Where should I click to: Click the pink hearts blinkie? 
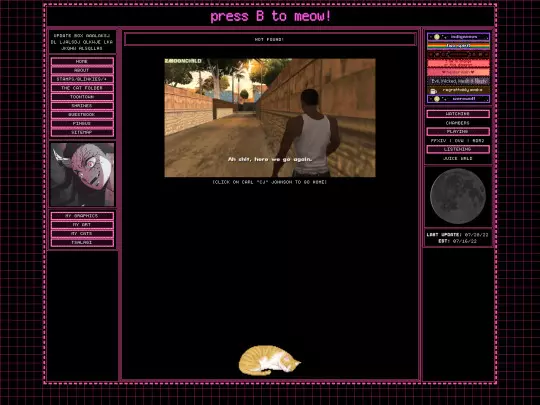(458, 72)
